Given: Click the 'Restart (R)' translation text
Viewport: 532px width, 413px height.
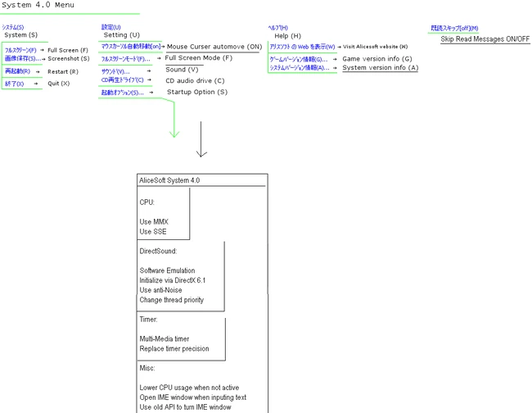Looking at the screenshot, I should (x=63, y=71).
